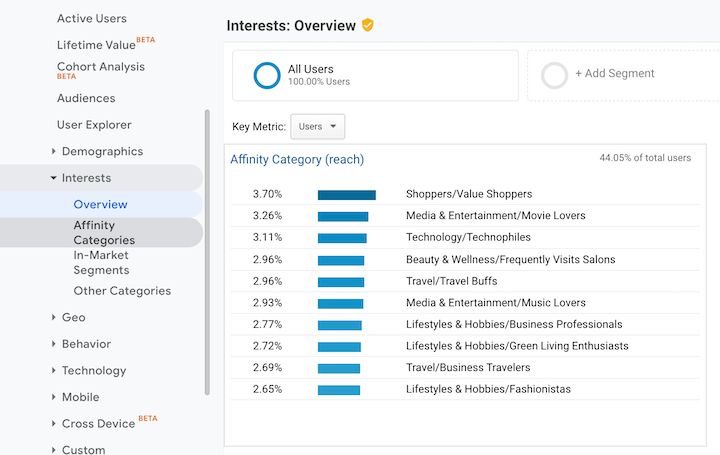The image size is (720, 455).
Task: Click the empty Add Segment circle icon
Action: [554, 76]
